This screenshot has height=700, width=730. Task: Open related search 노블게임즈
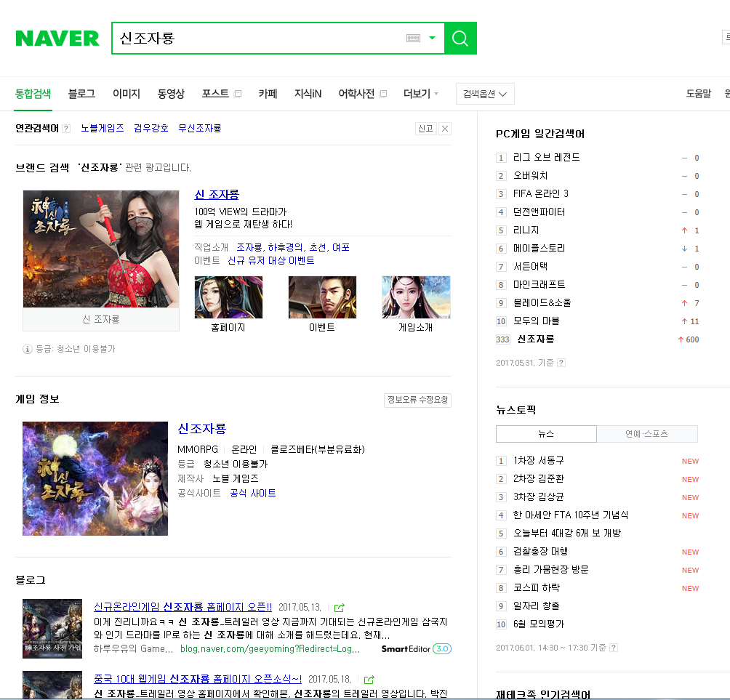[x=103, y=128]
